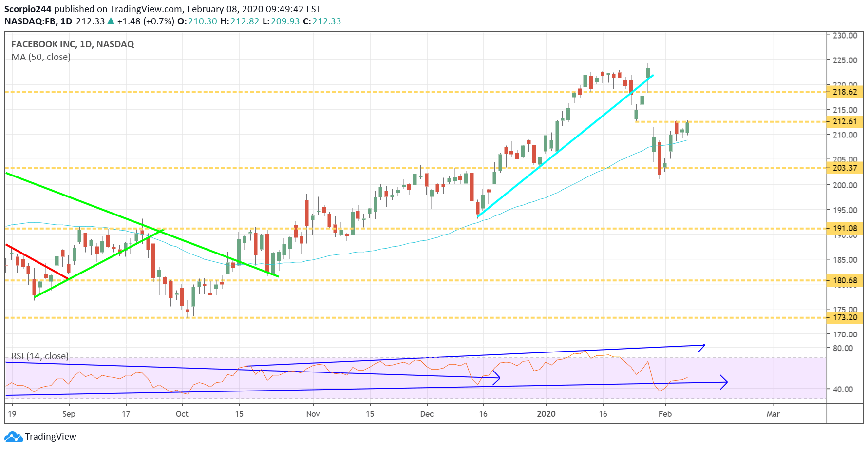Click the green up-triangle price change indicator
Screen dimensions: 868x450
click(x=111, y=21)
